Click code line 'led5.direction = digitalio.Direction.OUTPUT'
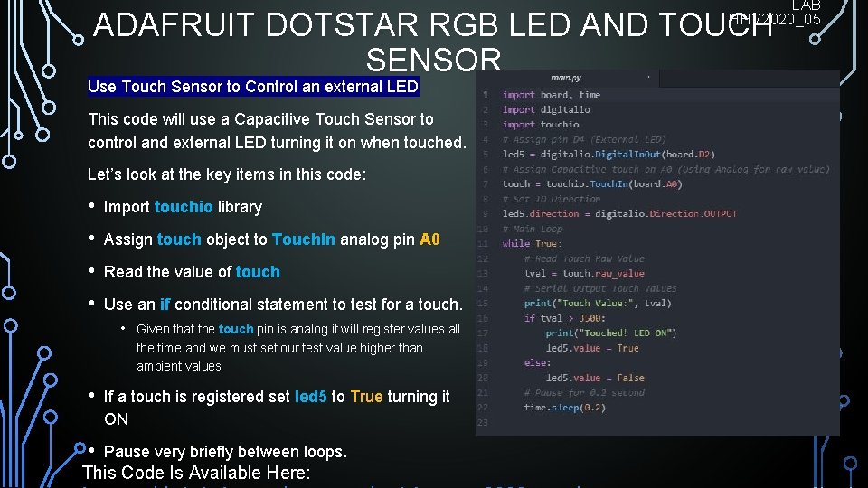The width and height of the screenshot is (868, 488). [619, 214]
